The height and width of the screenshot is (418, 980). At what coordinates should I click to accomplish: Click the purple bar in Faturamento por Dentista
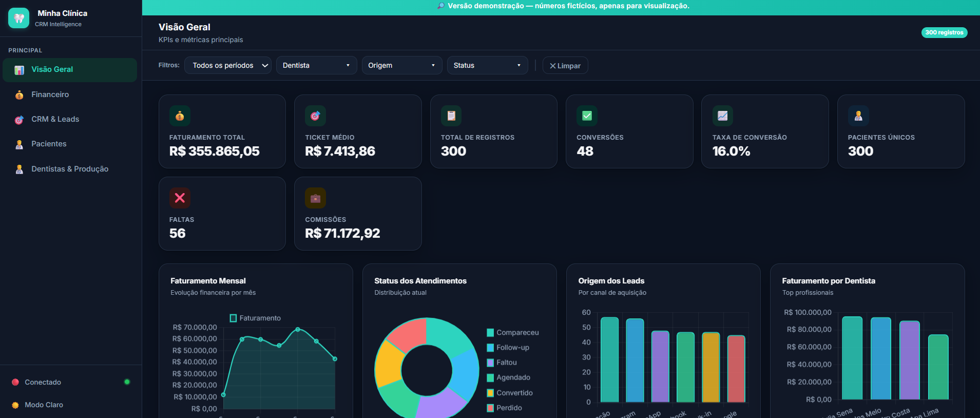point(909,360)
